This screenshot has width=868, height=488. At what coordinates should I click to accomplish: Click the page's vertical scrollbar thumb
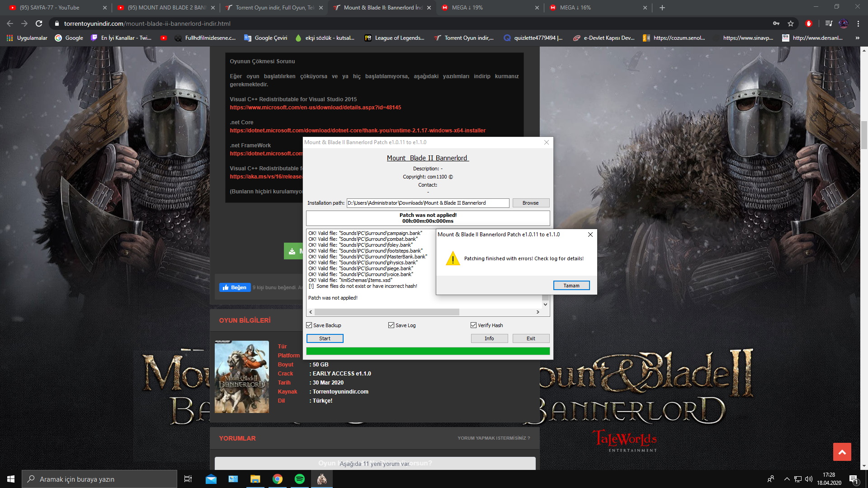[x=864, y=135]
